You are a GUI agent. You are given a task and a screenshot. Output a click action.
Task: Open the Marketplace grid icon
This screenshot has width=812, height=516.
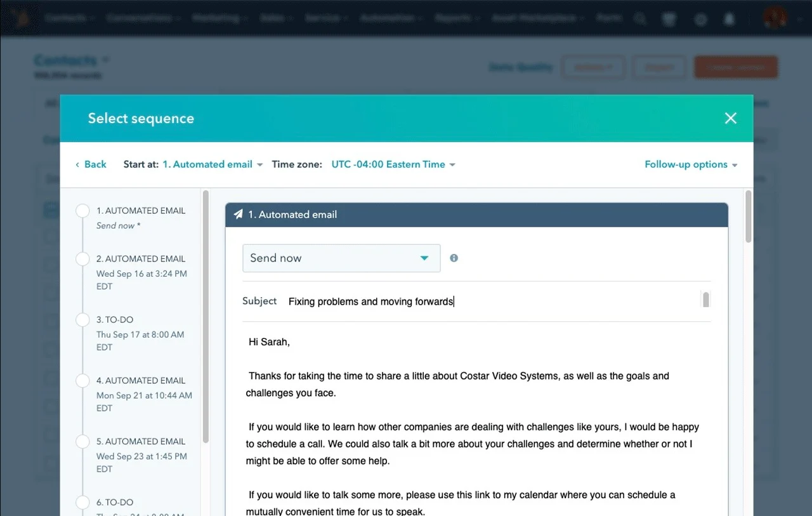[669, 18]
